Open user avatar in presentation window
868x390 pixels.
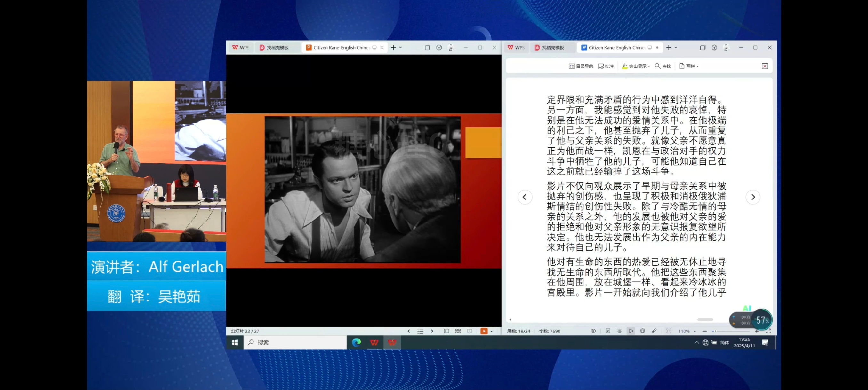(x=451, y=47)
